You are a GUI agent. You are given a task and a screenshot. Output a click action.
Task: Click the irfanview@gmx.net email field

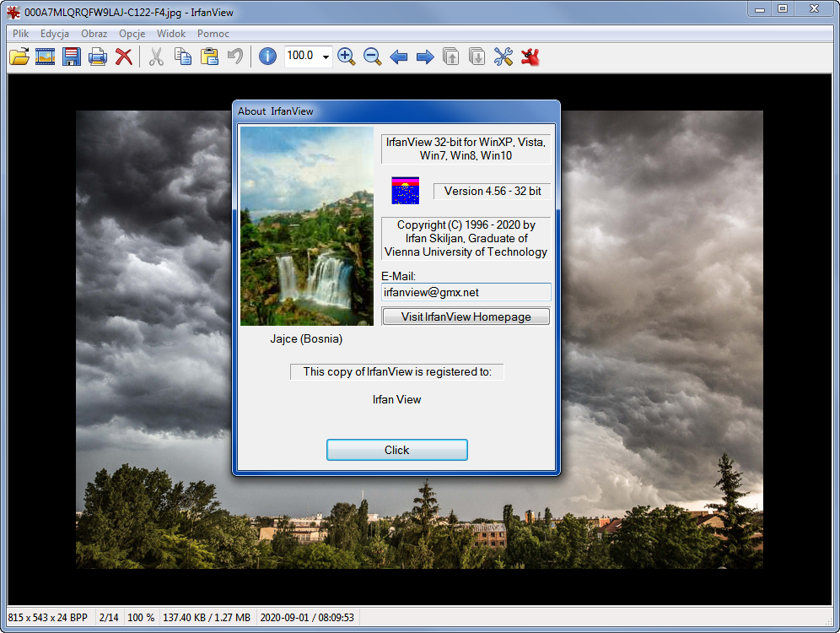(x=466, y=292)
